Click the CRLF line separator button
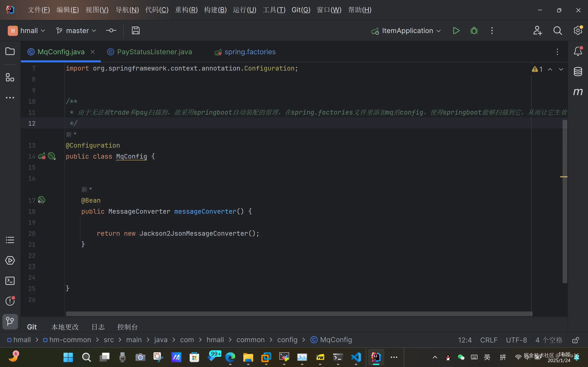The image size is (588, 367). tap(489, 340)
